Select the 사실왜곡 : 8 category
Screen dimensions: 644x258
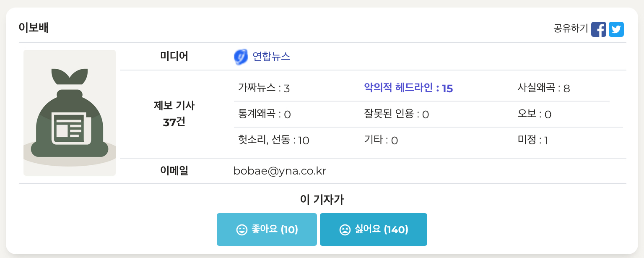click(x=544, y=88)
